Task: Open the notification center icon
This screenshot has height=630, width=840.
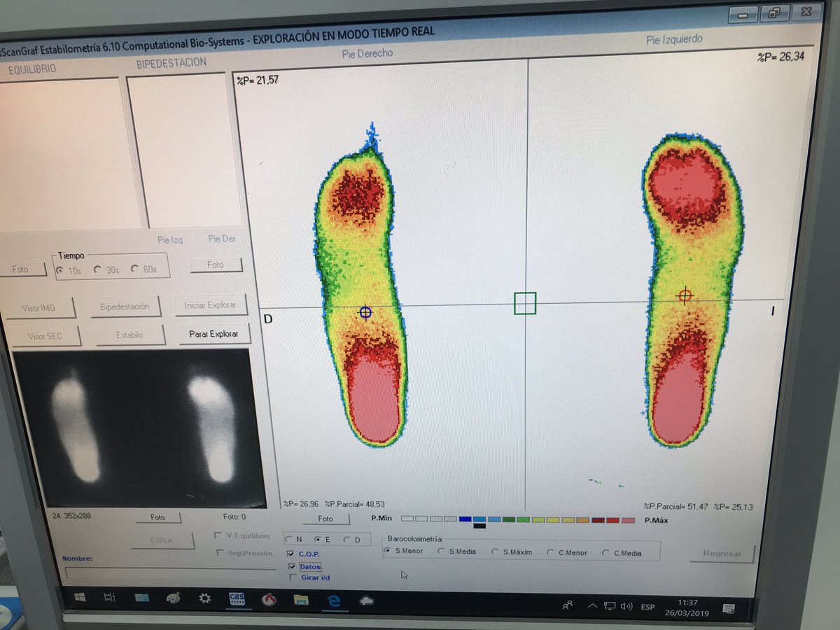Action: coord(728,608)
